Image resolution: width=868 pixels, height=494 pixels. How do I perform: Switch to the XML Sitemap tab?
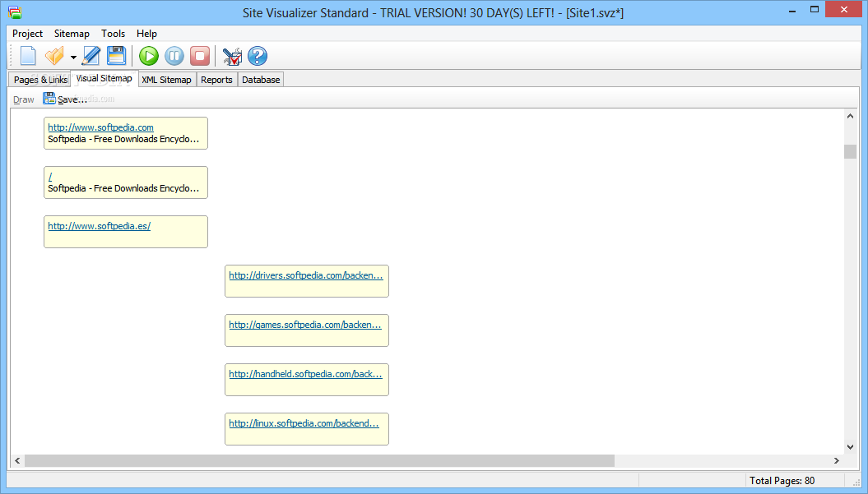click(x=167, y=80)
